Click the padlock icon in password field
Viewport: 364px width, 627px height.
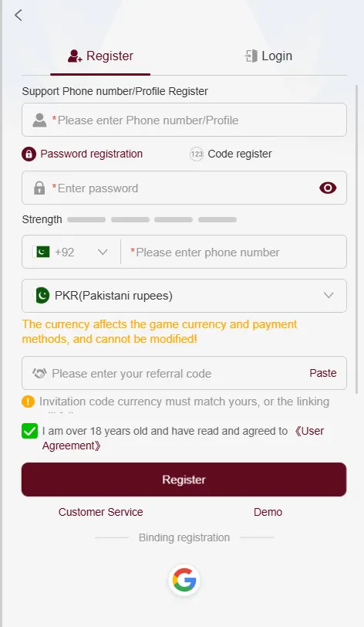pos(39,188)
